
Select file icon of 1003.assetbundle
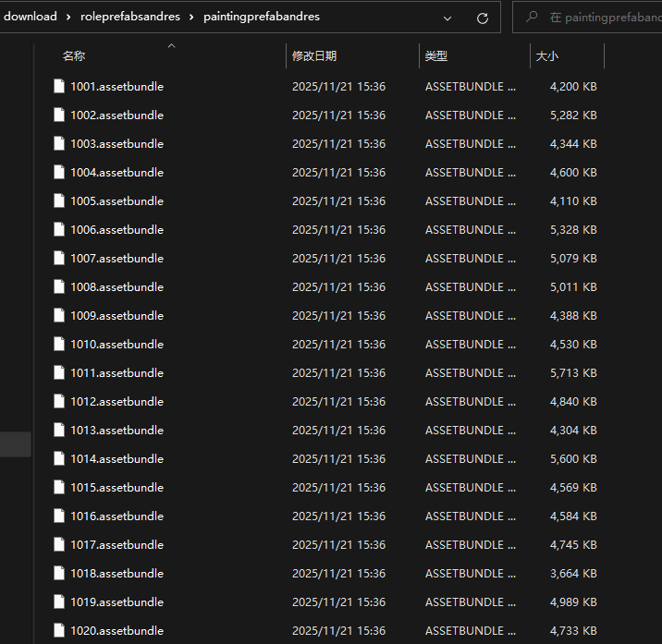point(59,143)
